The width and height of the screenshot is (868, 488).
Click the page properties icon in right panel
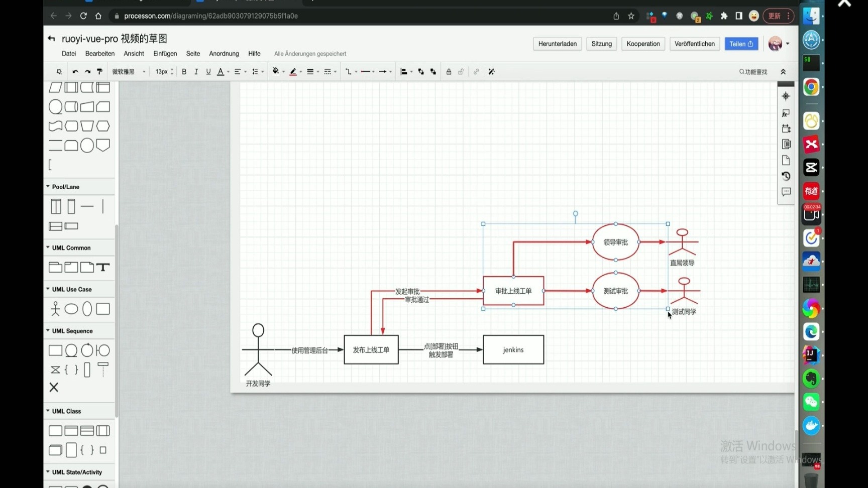(786, 160)
